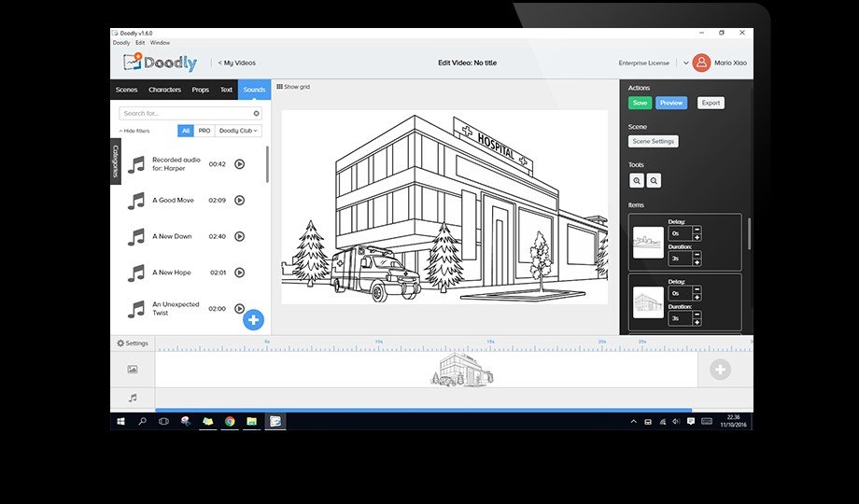This screenshot has width=859, height=504.
Task: Open the Window menu
Action: click(160, 43)
